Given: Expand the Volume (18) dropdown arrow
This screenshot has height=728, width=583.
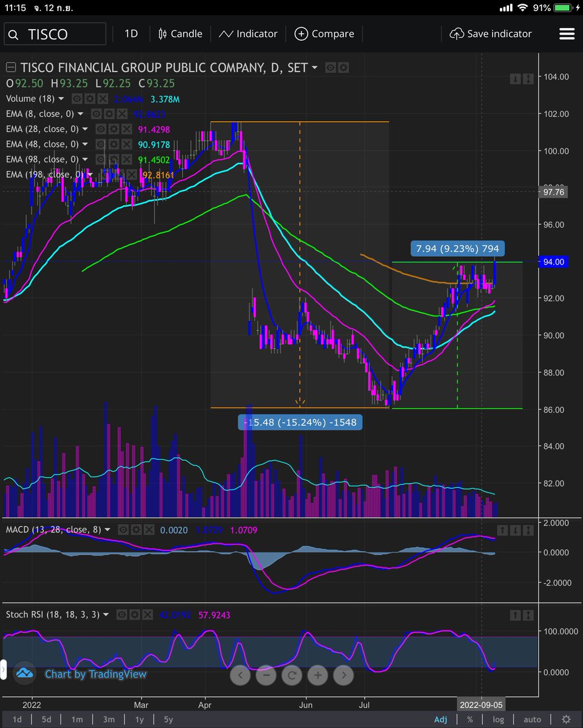Looking at the screenshot, I should pyautogui.click(x=61, y=98).
